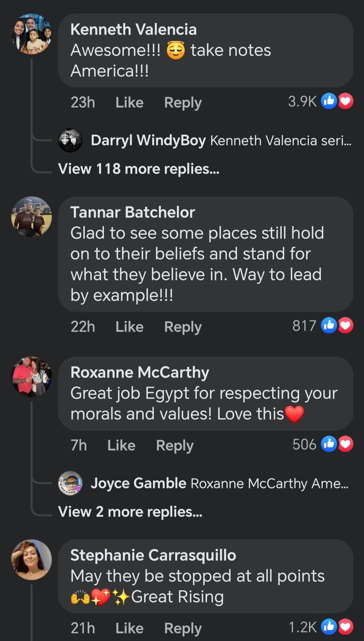Reply to Stephanie Carrasquillo's comment
Viewport: 364px width, 641px height.
click(x=183, y=628)
